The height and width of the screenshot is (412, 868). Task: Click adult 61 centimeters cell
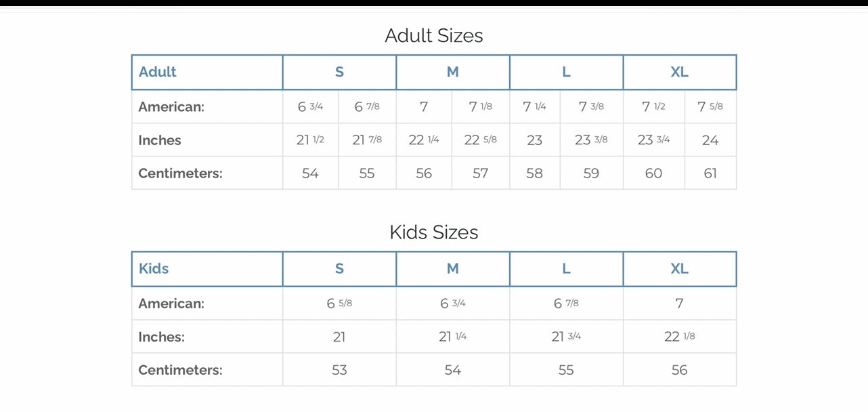click(x=710, y=173)
